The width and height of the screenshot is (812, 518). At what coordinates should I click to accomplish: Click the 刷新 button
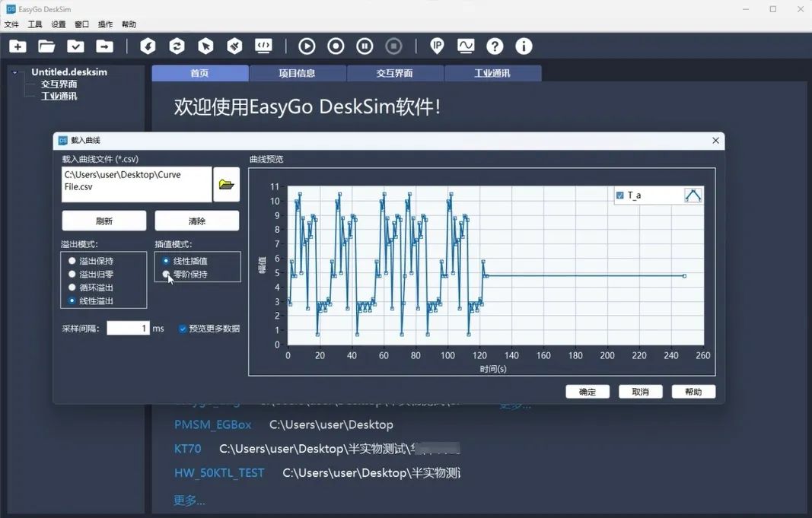[x=104, y=221]
